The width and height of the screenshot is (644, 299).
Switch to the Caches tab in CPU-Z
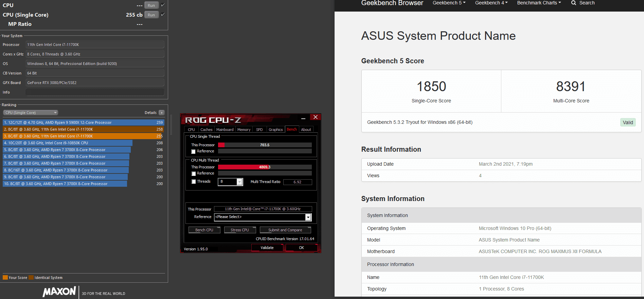coord(206,130)
